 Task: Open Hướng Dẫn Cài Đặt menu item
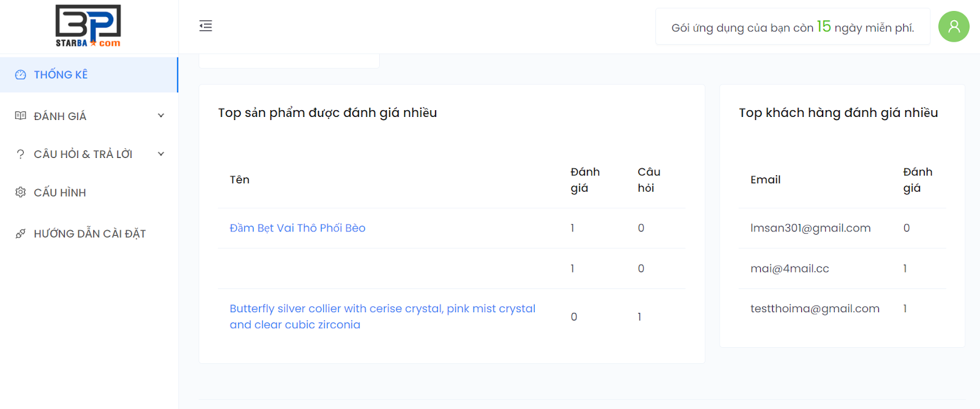click(89, 234)
